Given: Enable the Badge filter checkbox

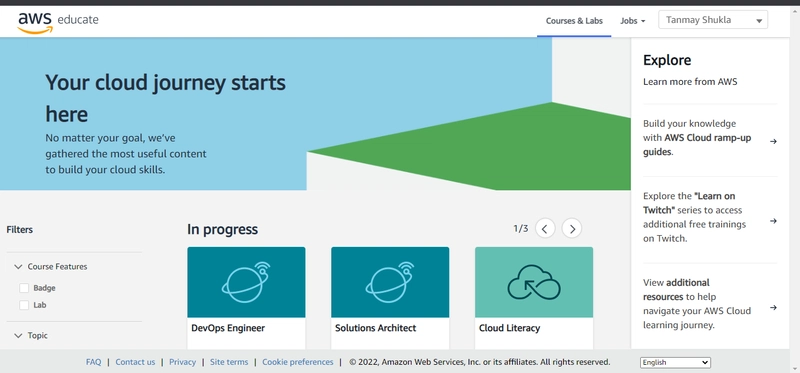Looking at the screenshot, I should tap(24, 288).
